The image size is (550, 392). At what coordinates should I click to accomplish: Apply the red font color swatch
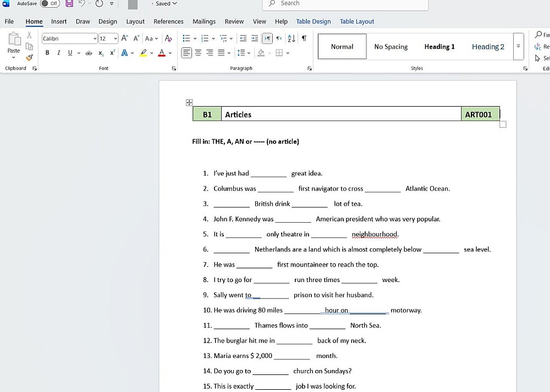pyautogui.click(x=161, y=53)
